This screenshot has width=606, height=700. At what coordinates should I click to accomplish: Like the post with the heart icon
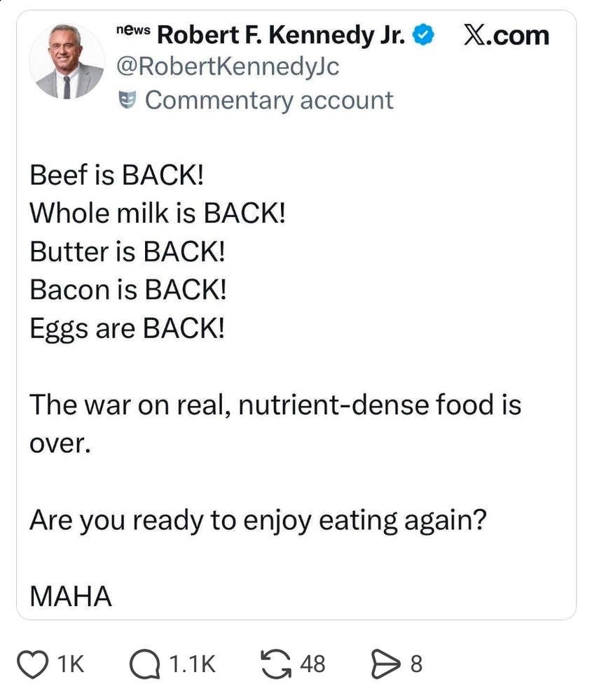coord(37,663)
